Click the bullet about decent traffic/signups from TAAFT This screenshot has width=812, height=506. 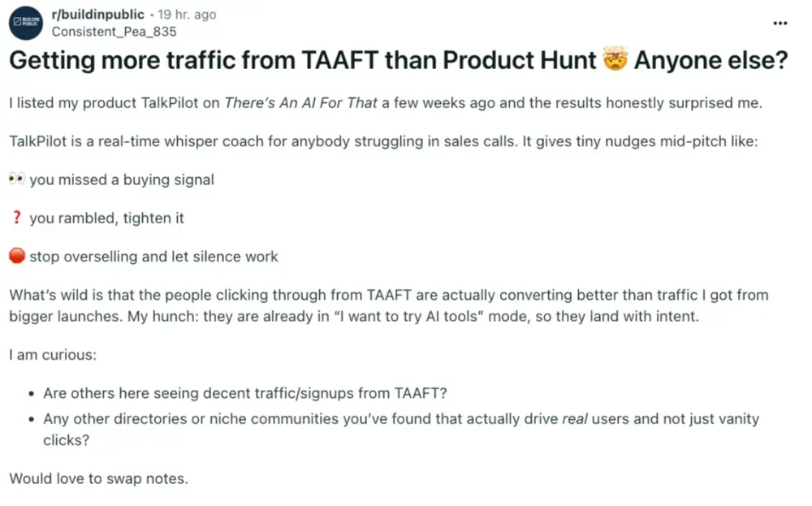[245, 394]
